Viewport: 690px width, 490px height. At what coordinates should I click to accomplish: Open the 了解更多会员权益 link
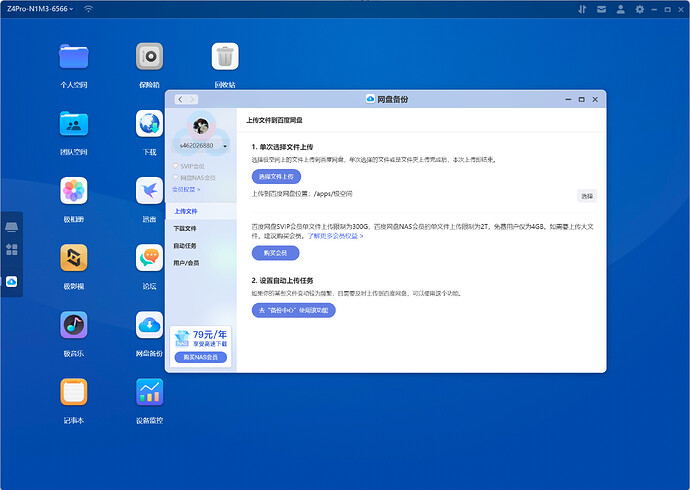coord(335,236)
